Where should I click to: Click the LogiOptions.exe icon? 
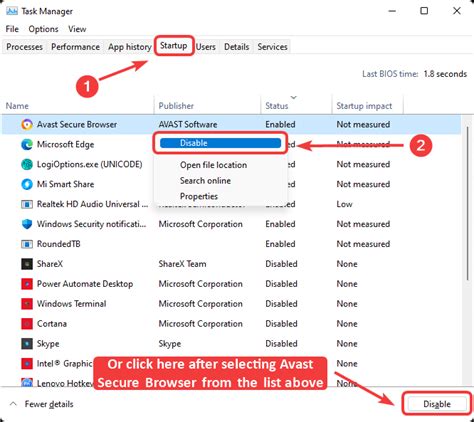point(27,164)
